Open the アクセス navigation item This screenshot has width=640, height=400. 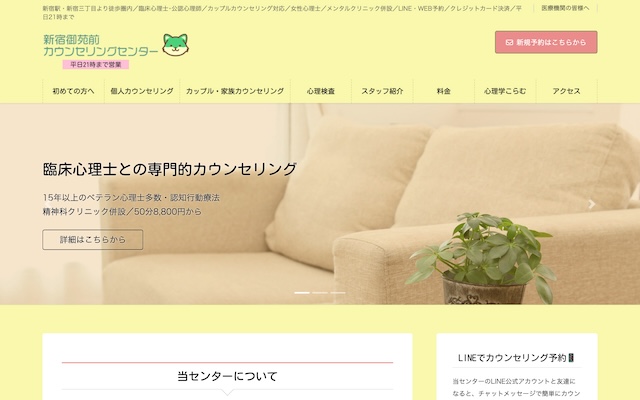[x=567, y=91]
